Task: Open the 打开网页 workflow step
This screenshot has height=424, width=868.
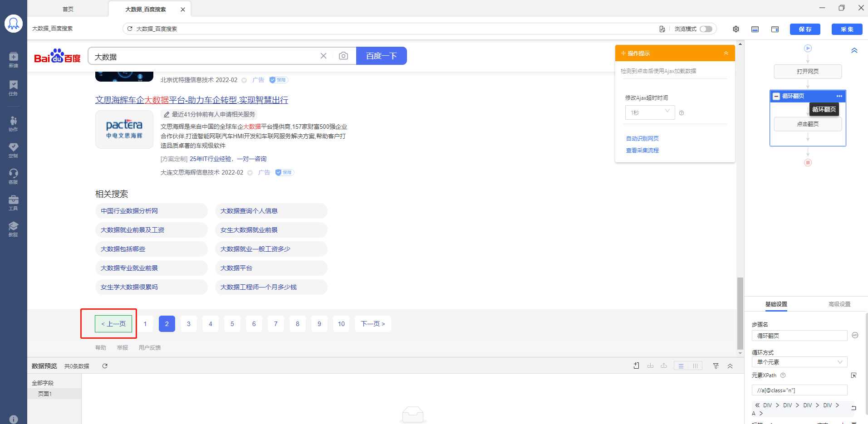Action: (808, 71)
